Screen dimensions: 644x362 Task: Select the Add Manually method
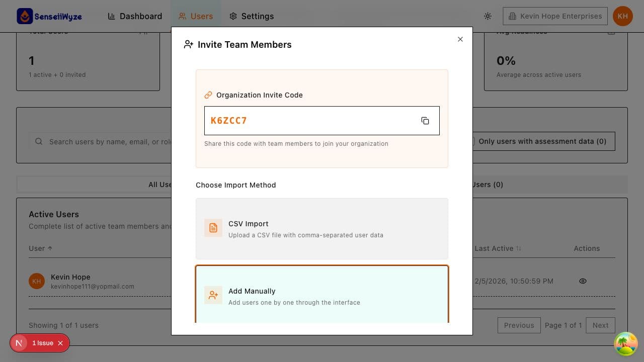pyautogui.click(x=322, y=295)
